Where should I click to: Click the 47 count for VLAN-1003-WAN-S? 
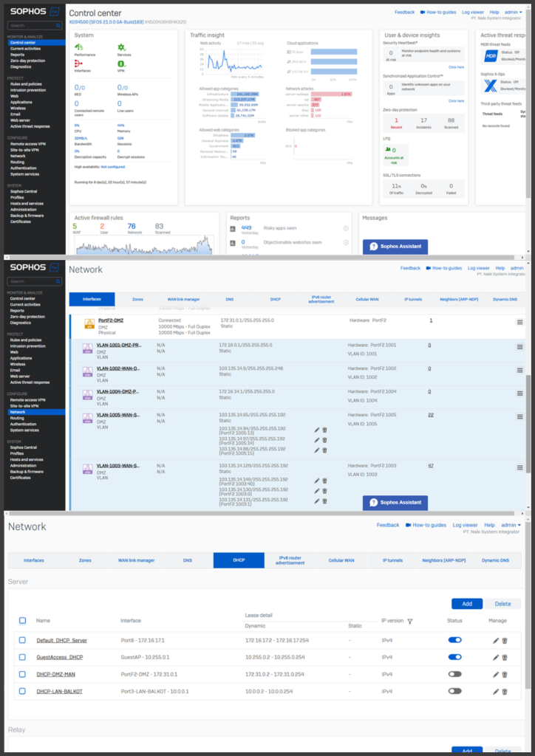pos(430,466)
